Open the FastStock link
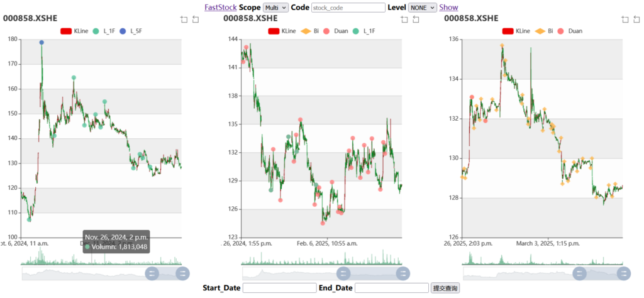Image resolution: width=644 pixels, height=298 pixels. (221, 8)
